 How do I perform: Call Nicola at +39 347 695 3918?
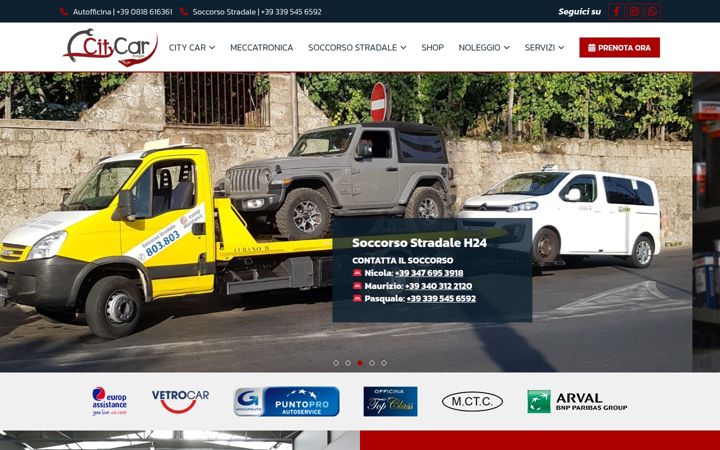point(429,273)
